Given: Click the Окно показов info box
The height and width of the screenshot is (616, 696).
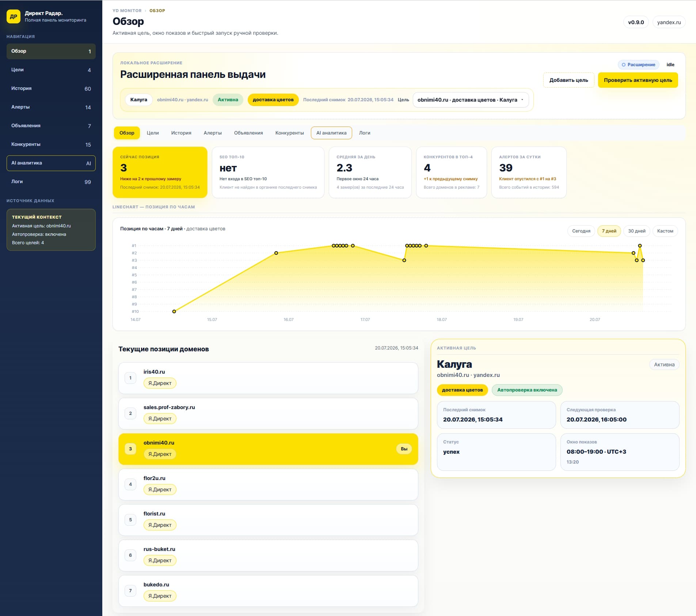Looking at the screenshot, I should 620,452.
